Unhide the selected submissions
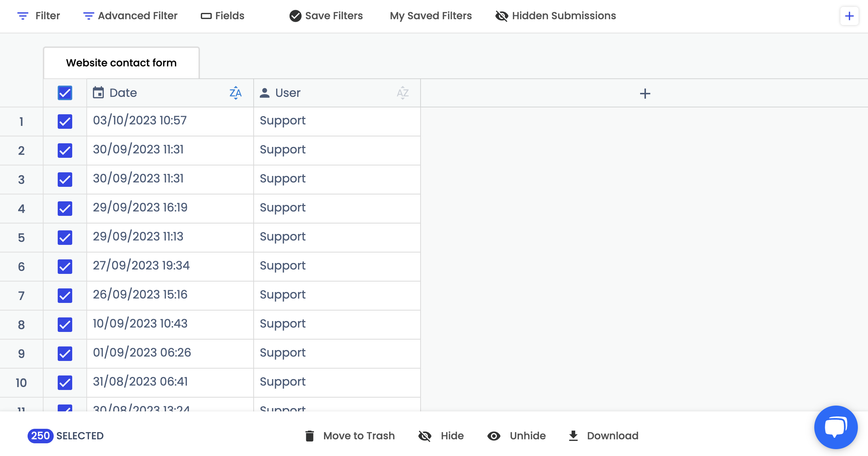This screenshot has width=868, height=456. [516, 436]
